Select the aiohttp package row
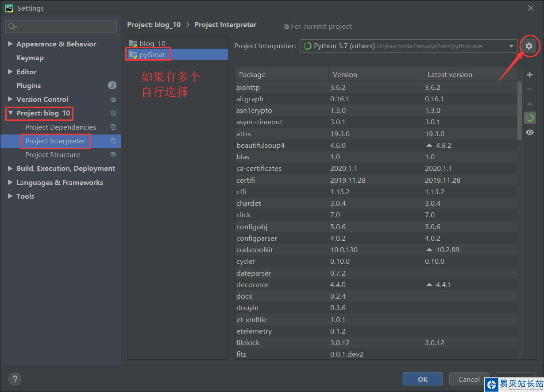Screen dimensions: 544x392 pos(376,87)
